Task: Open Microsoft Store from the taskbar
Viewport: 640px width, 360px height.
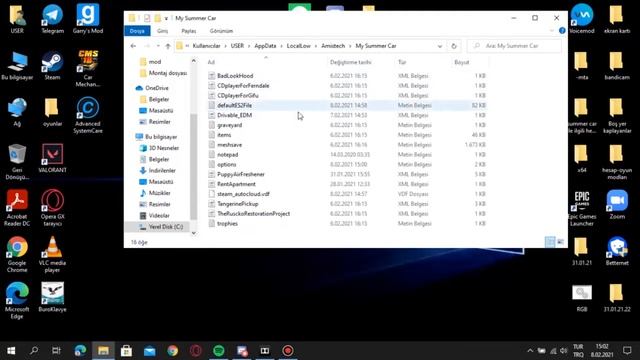Action: [x=126, y=351]
